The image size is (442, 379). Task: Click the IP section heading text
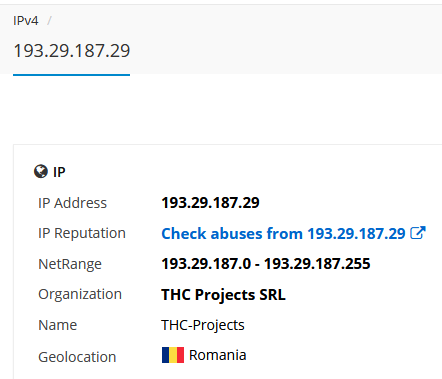tap(59, 172)
